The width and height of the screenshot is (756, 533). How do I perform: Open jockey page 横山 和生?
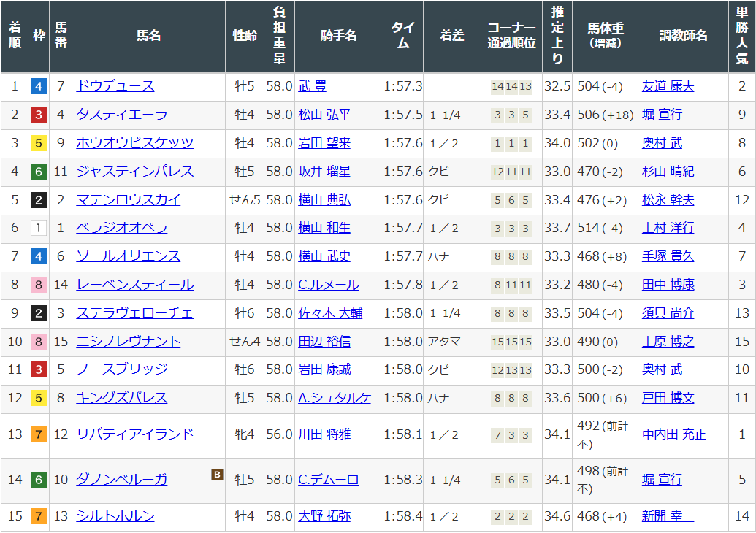tap(324, 228)
